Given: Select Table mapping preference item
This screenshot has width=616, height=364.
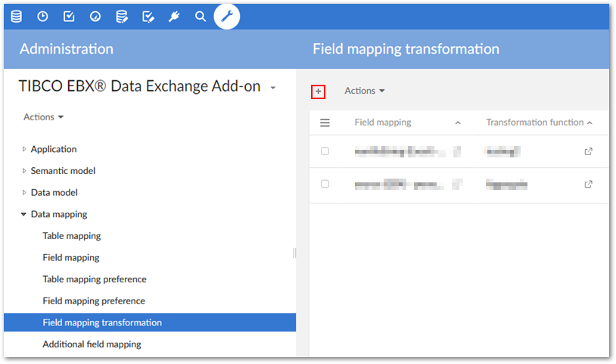Looking at the screenshot, I should point(95,279).
